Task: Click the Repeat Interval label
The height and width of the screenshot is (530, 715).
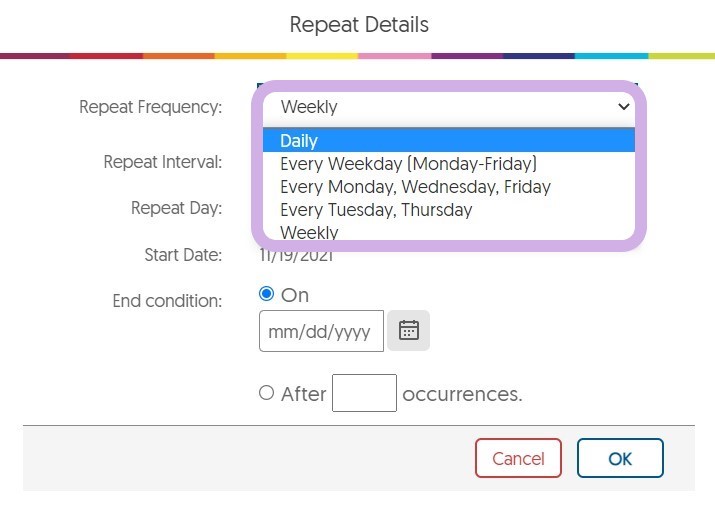Action: [x=162, y=162]
